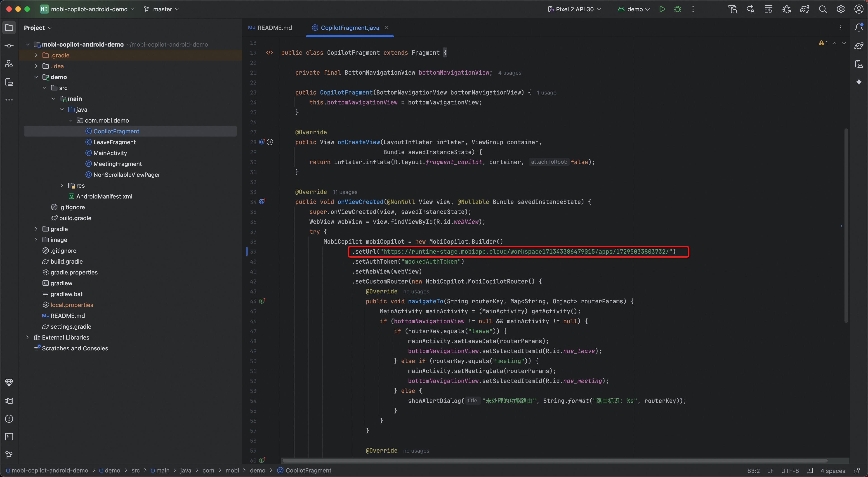Select the CopilotFragment.java tab

(350, 28)
